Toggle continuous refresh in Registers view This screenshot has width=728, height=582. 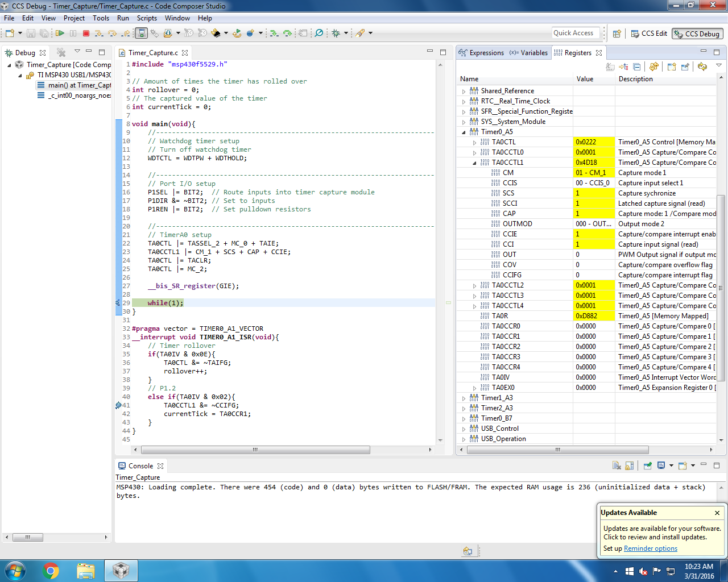tap(654, 67)
